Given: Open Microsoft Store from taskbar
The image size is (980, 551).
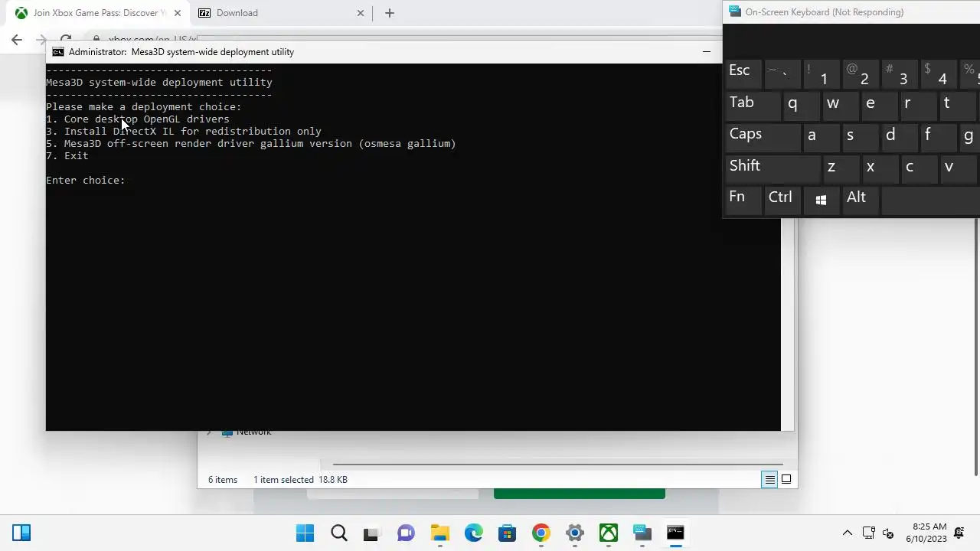Looking at the screenshot, I should tap(507, 533).
